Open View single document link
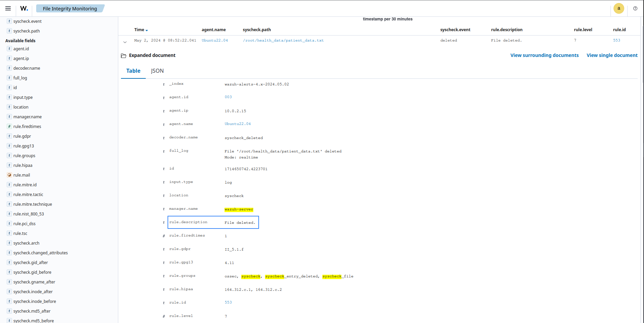 (612, 55)
